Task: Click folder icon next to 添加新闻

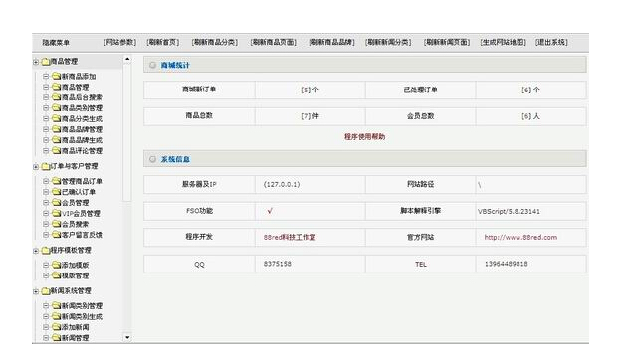Action: coord(56,327)
